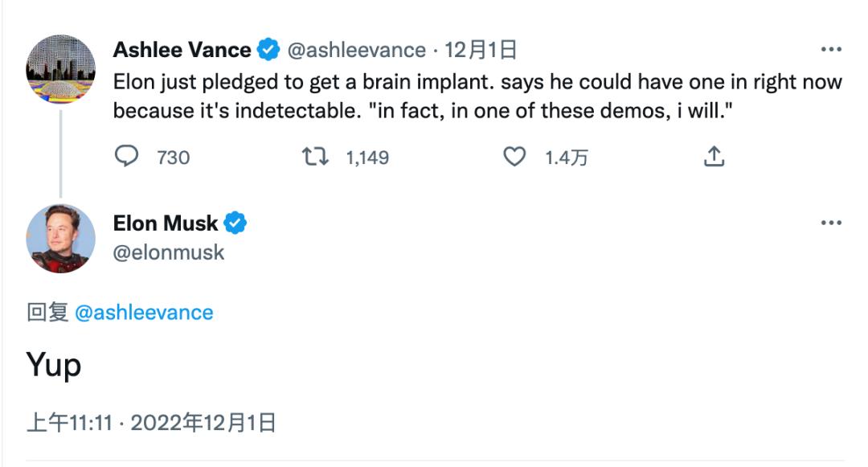Click Elon Musk's blue verified badge

235,223
